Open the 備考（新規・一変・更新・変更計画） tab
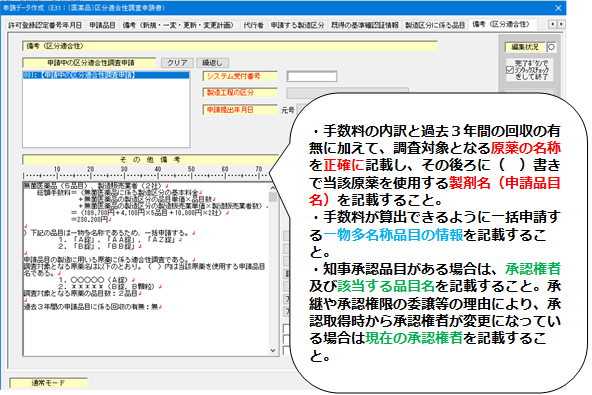 178,25
